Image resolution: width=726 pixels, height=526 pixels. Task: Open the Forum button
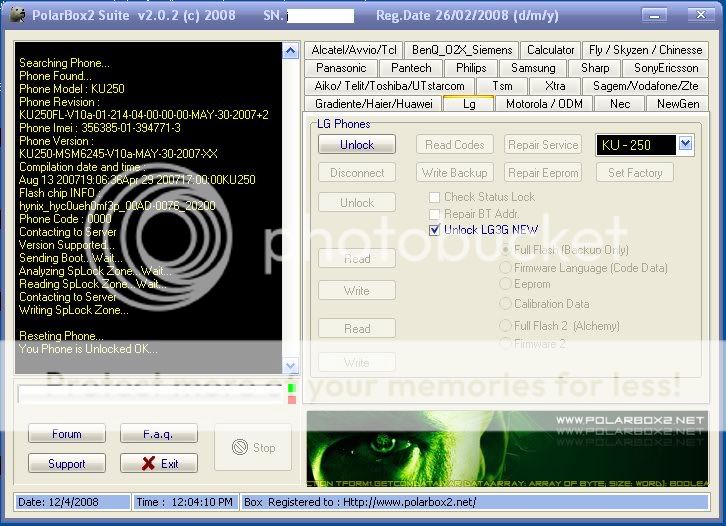pos(67,433)
